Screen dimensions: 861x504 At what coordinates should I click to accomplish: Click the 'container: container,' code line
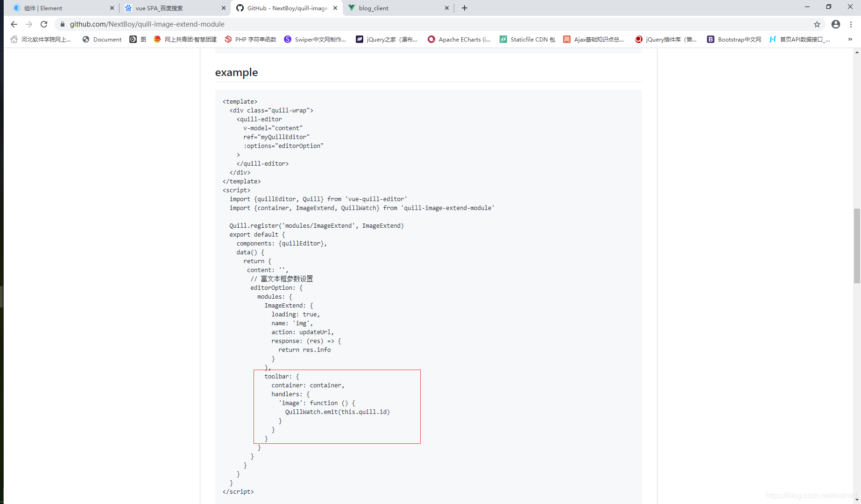point(308,385)
